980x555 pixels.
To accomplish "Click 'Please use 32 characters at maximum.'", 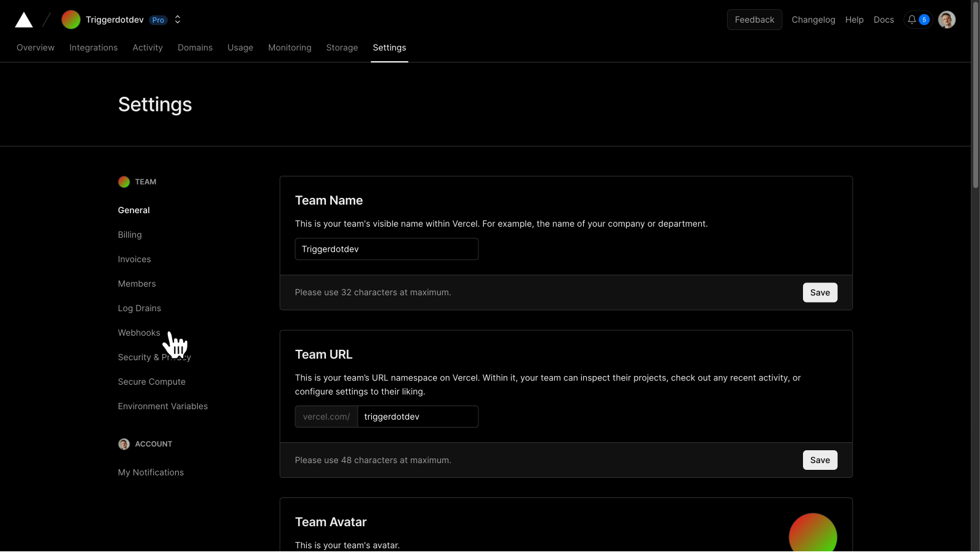I will click(x=373, y=293).
